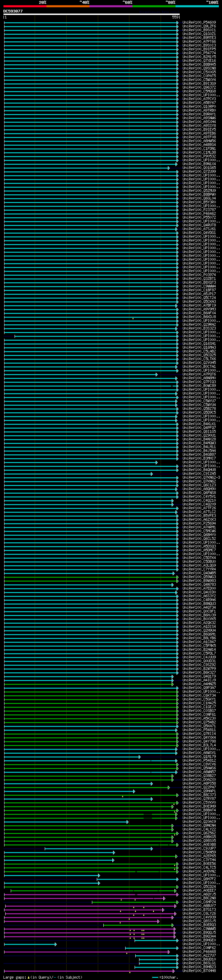Select hit UniRef100_P90532
222x980 pixels.
pyautogui.click(x=199, y=156)
